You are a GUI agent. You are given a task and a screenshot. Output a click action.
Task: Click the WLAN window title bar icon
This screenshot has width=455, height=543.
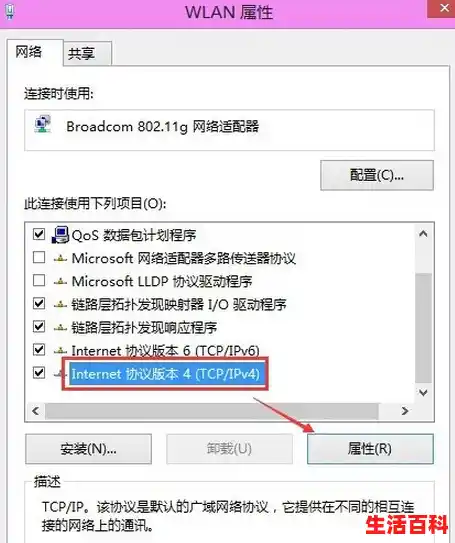click(10, 11)
